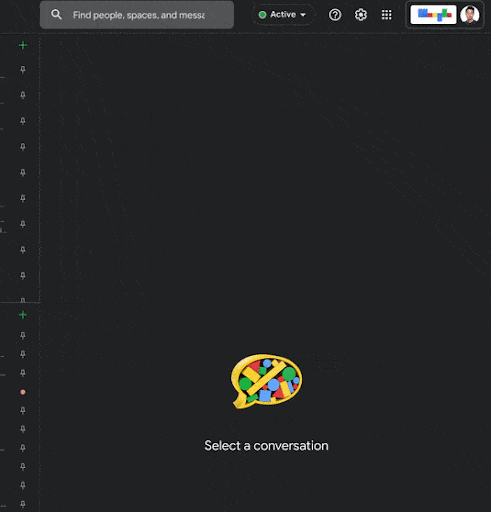The width and height of the screenshot is (491, 512).
Task: Click the red dot indicator in sidebar
Action: [23, 392]
